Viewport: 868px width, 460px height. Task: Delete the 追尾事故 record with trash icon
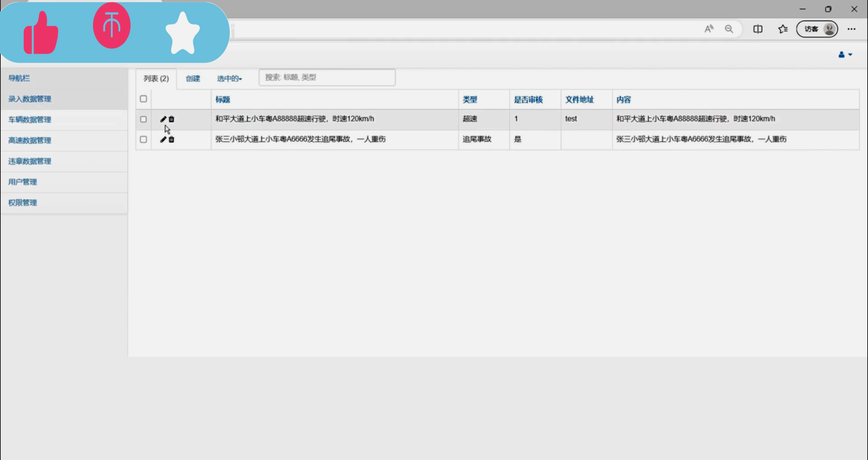171,139
